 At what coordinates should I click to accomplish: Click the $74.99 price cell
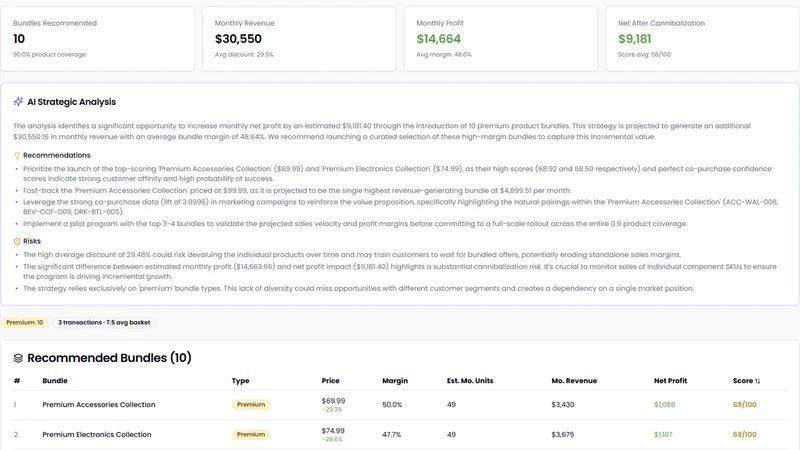click(333, 431)
